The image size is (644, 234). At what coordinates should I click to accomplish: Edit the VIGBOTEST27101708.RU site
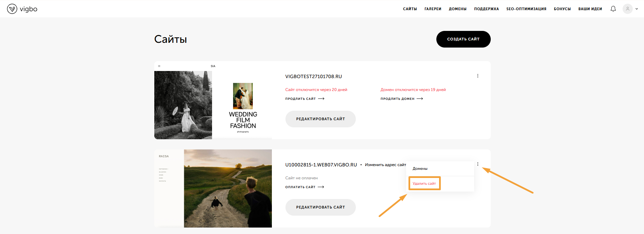[x=320, y=119]
